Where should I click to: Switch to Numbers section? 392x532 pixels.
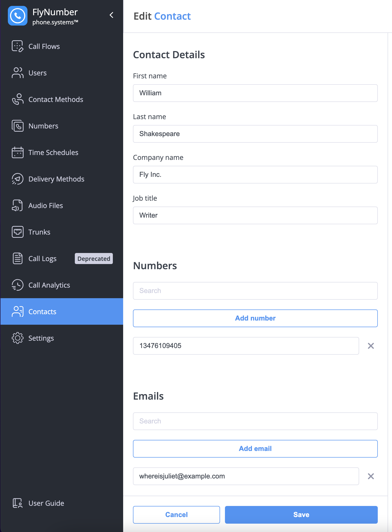point(43,126)
